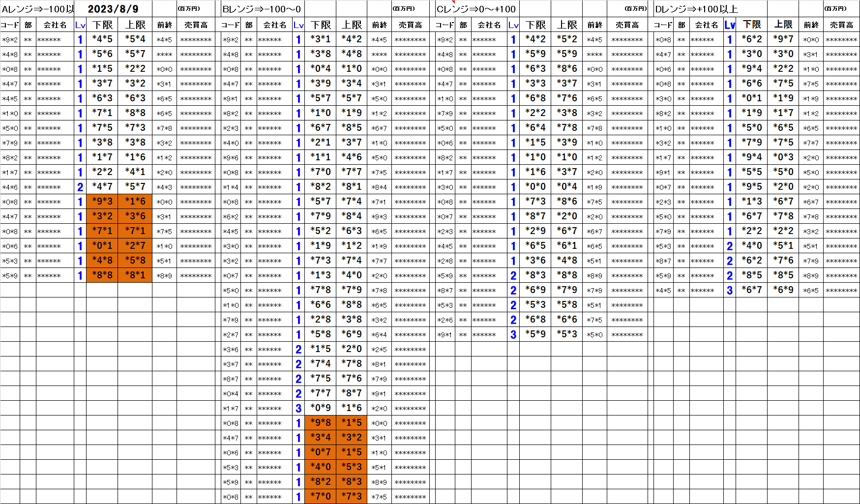
Task: Click *6*9 in B range 上限 column
Action: coord(352,334)
